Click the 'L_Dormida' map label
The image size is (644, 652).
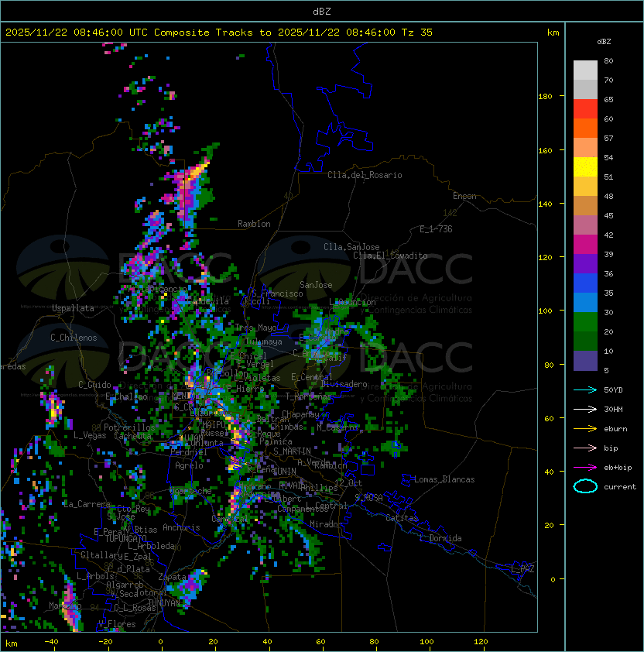440,538
